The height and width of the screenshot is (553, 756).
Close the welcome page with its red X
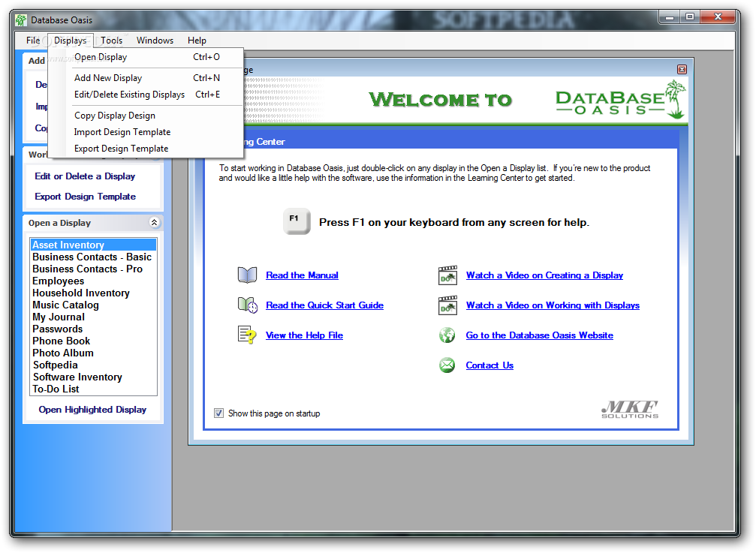[682, 69]
